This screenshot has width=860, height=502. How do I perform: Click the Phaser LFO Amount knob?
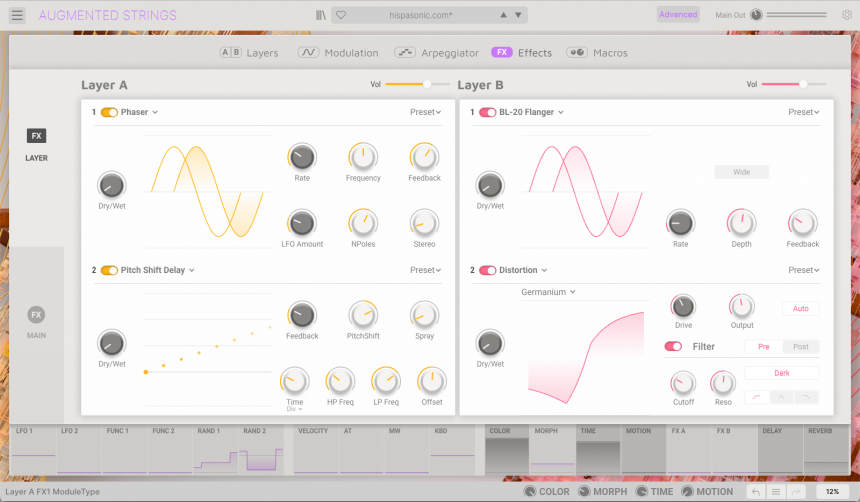(302, 223)
